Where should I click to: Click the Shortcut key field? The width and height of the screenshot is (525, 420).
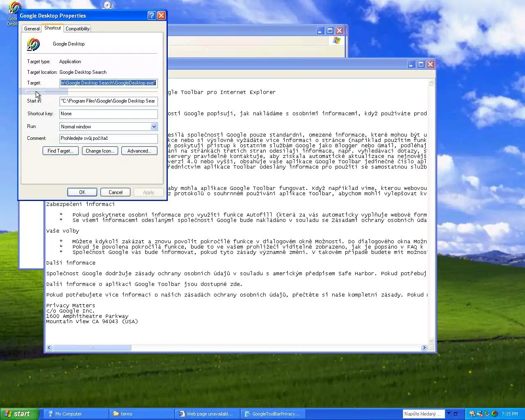(108, 114)
